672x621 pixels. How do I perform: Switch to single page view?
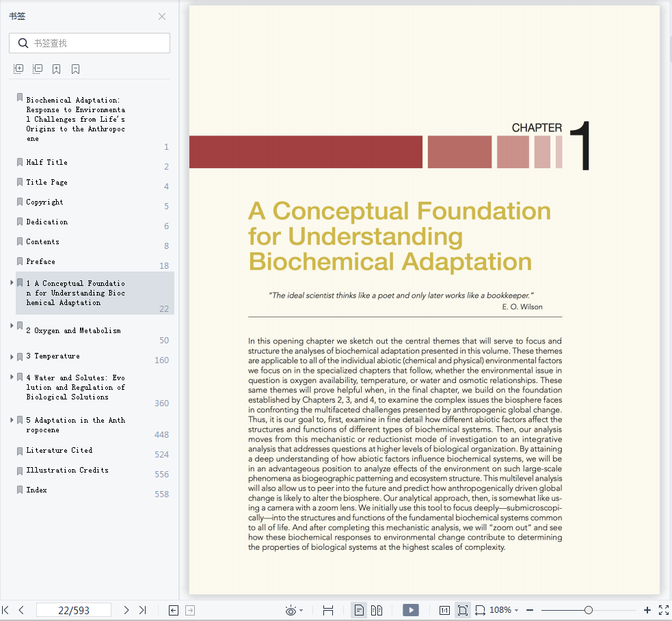tap(359, 610)
